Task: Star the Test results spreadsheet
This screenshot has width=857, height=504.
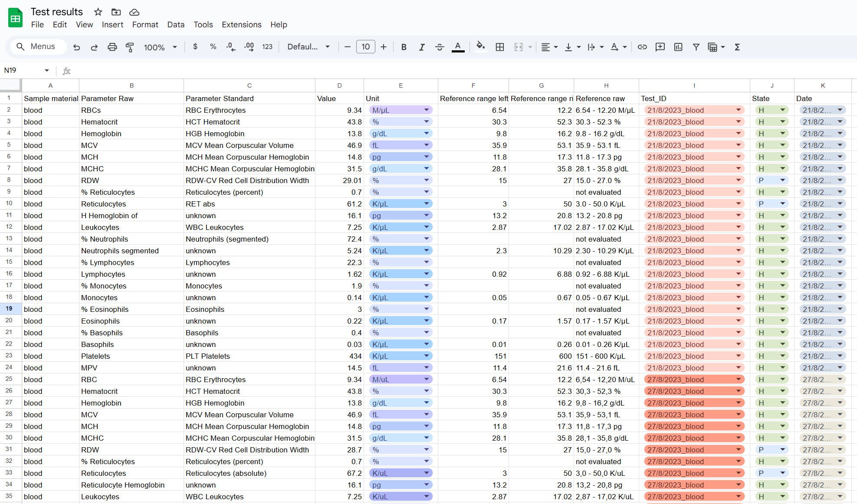Action: click(x=98, y=12)
